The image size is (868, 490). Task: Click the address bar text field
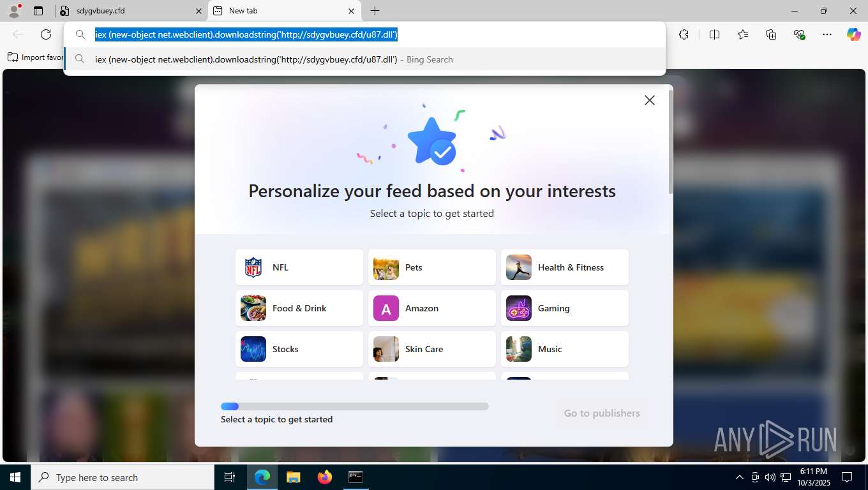pyautogui.click(x=364, y=34)
